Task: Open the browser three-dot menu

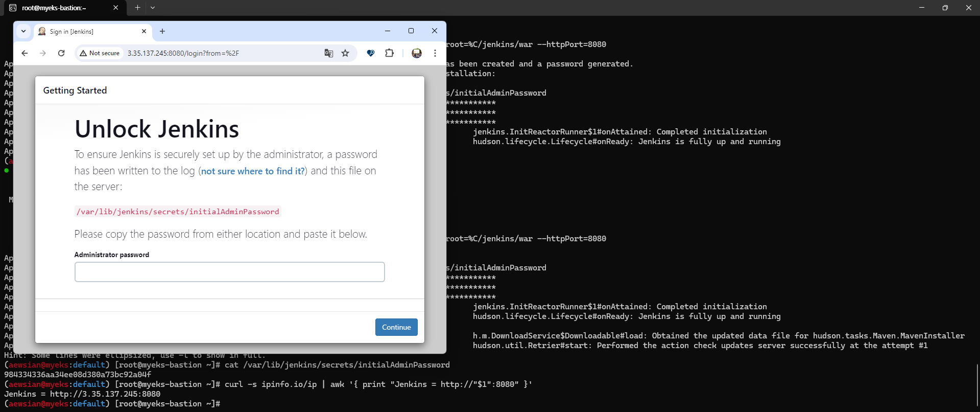Action: (435, 53)
